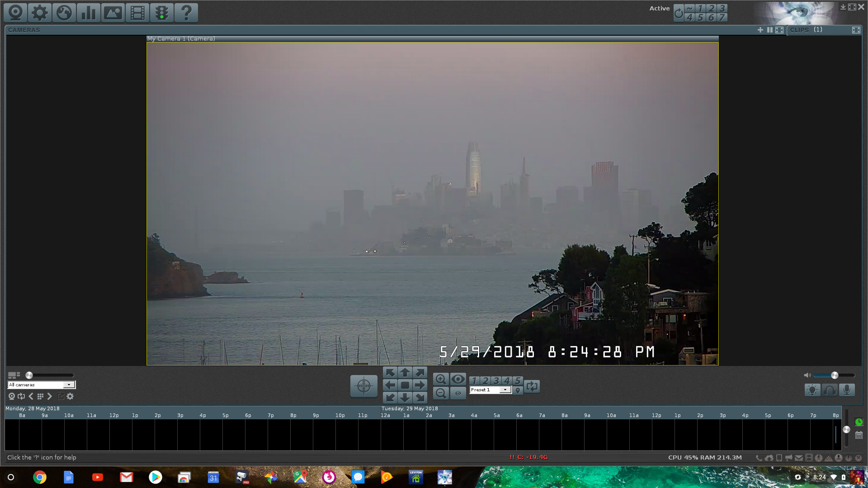Toggle the listen headphones button
Screen dimensions: 868x488
(830, 390)
